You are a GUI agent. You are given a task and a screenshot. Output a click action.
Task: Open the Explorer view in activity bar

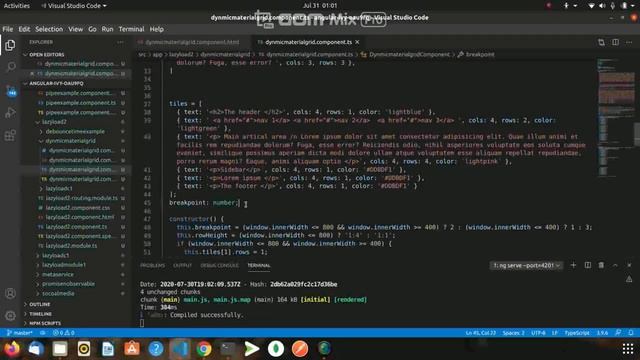(x=10, y=45)
